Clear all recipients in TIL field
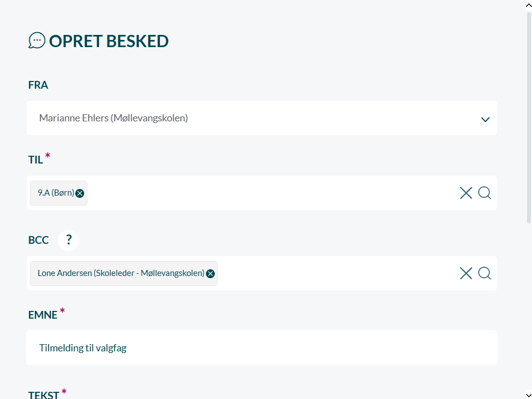 point(466,193)
